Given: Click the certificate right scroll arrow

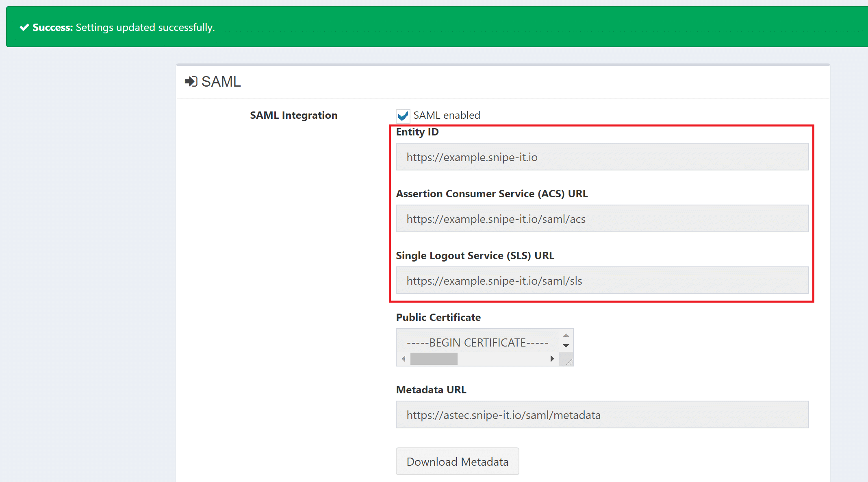Looking at the screenshot, I should point(552,359).
